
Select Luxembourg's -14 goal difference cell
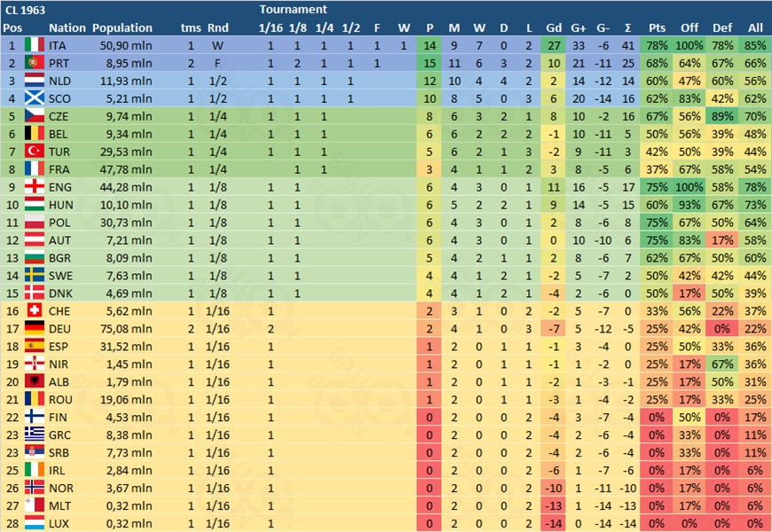click(x=554, y=524)
